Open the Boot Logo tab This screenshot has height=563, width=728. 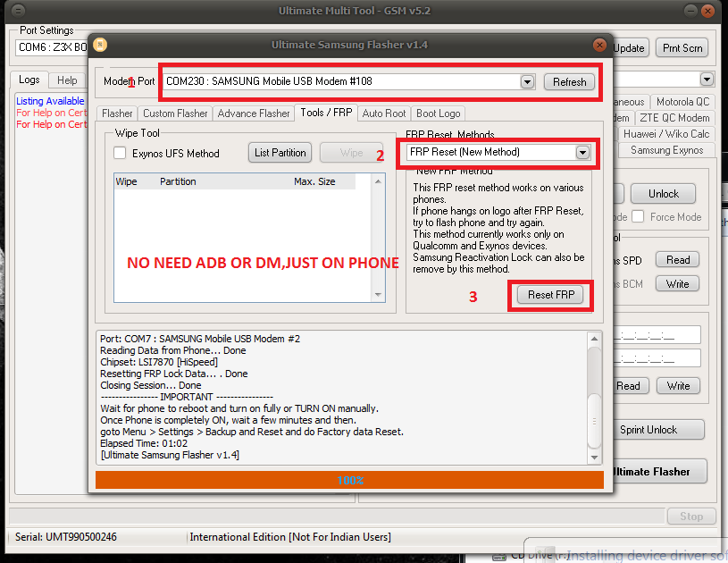(438, 113)
